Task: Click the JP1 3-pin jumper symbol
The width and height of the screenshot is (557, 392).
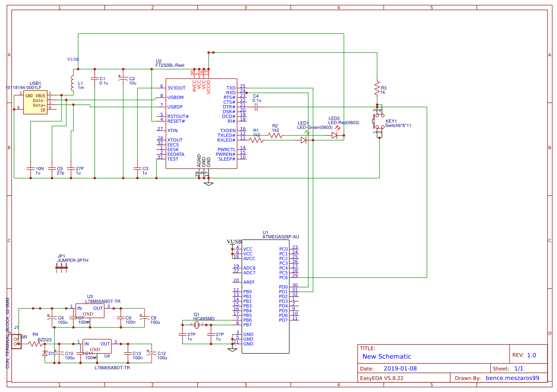Action: point(61,268)
